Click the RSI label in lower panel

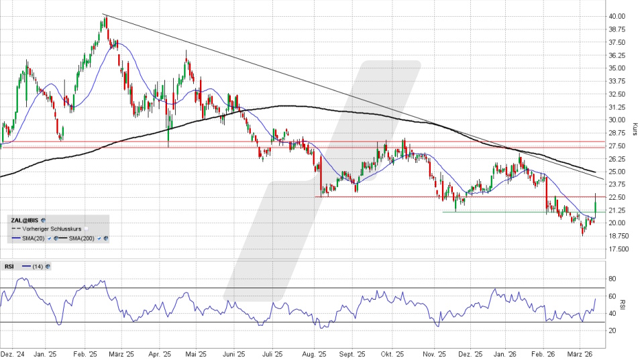tap(9, 266)
